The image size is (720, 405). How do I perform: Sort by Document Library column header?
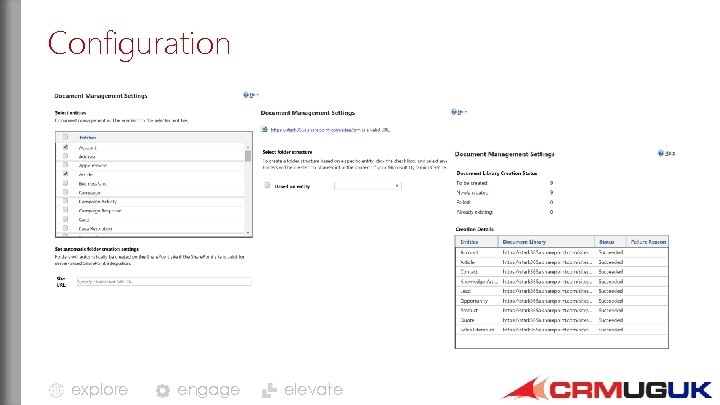(524, 242)
